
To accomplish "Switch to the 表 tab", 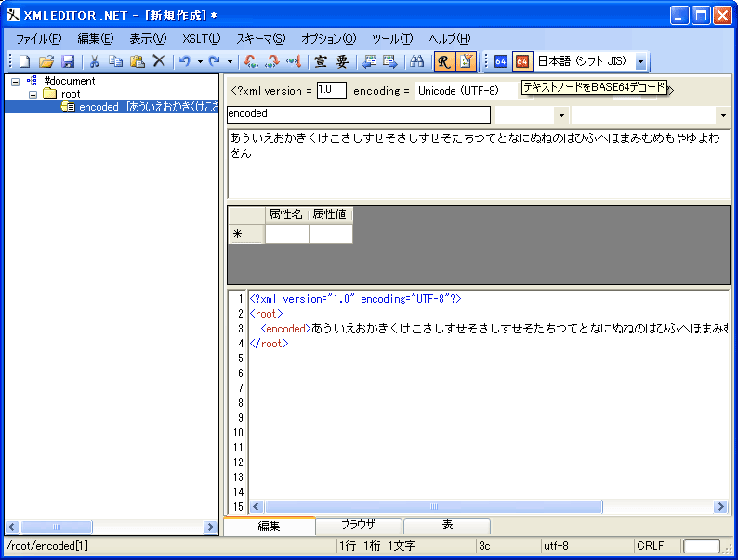I will click(x=447, y=525).
